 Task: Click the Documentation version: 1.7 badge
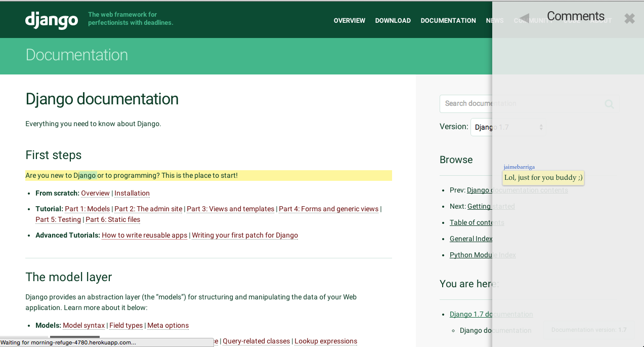tap(588, 330)
